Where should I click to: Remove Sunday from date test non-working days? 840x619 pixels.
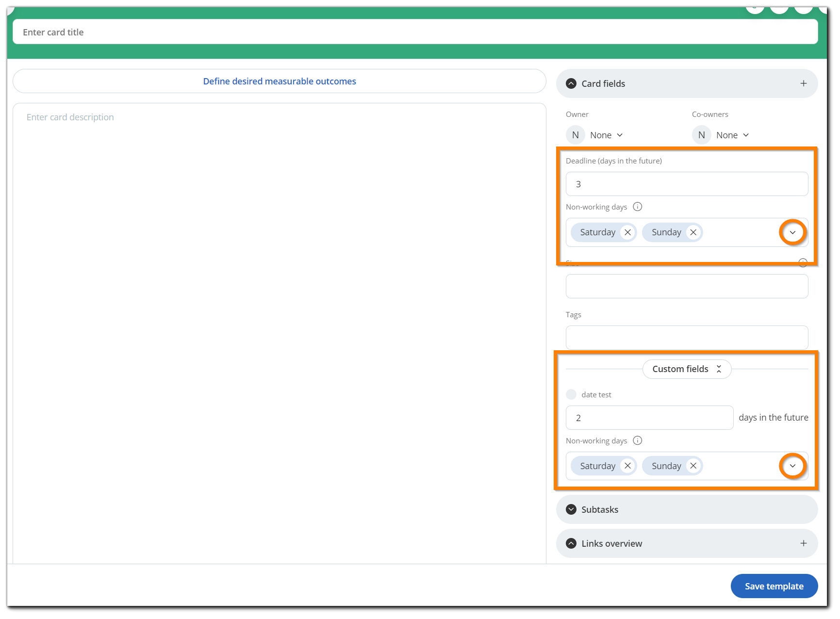tap(693, 466)
